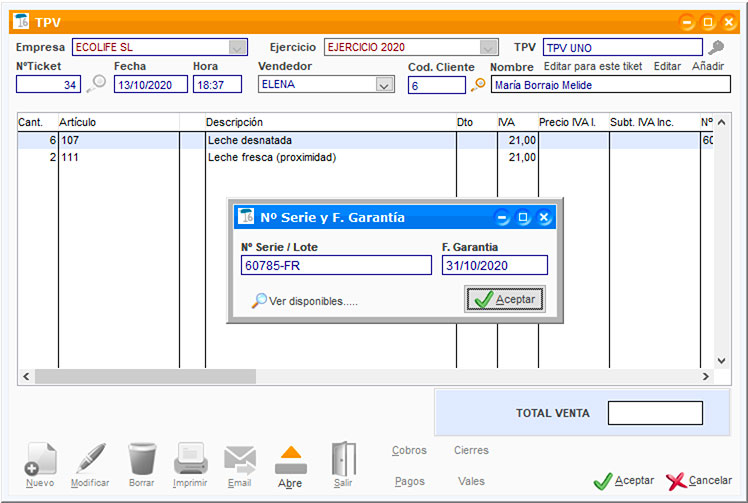This screenshot has width=748, height=503.
Task: Maximize the TPV main window
Action: coord(708,22)
